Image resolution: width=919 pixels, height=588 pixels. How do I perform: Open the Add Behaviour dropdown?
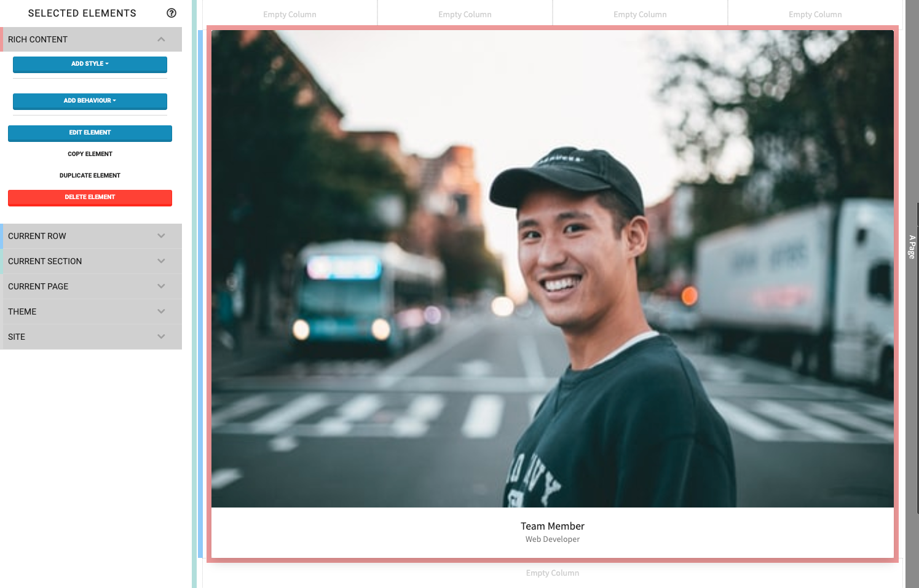(90, 101)
